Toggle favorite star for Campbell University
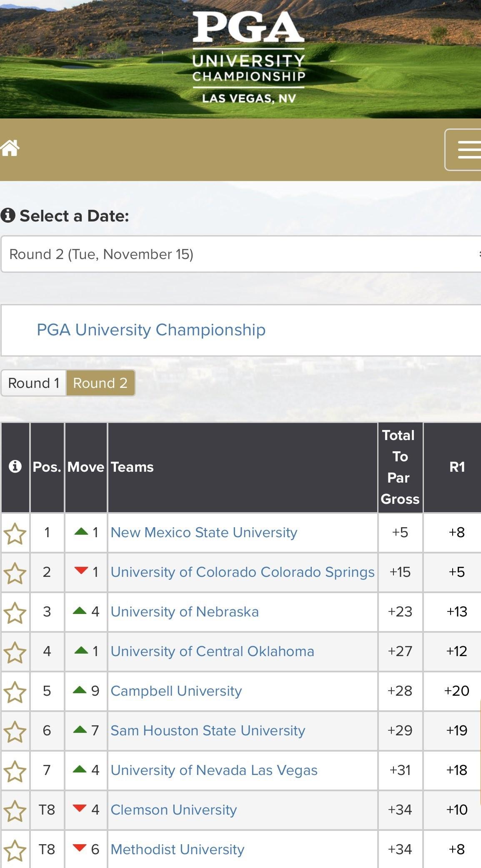481x868 pixels. pos(15,692)
